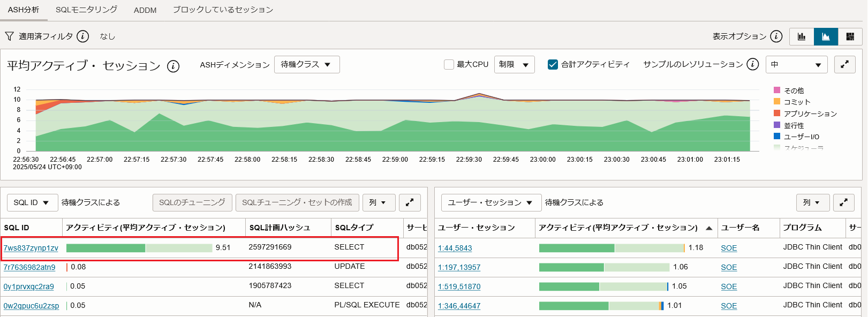
Task: Click ユーザーI/O legend color swatch
Action: coord(777,136)
